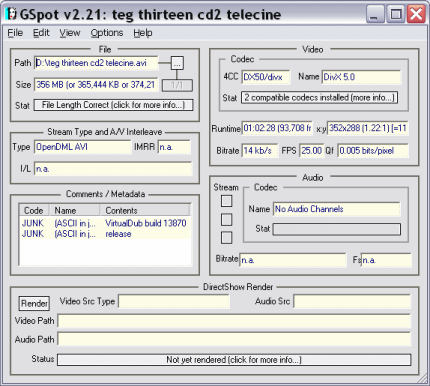Open the Options menu
The height and width of the screenshot is (386, 430).
pyautogui.click(x=107, y=33)
